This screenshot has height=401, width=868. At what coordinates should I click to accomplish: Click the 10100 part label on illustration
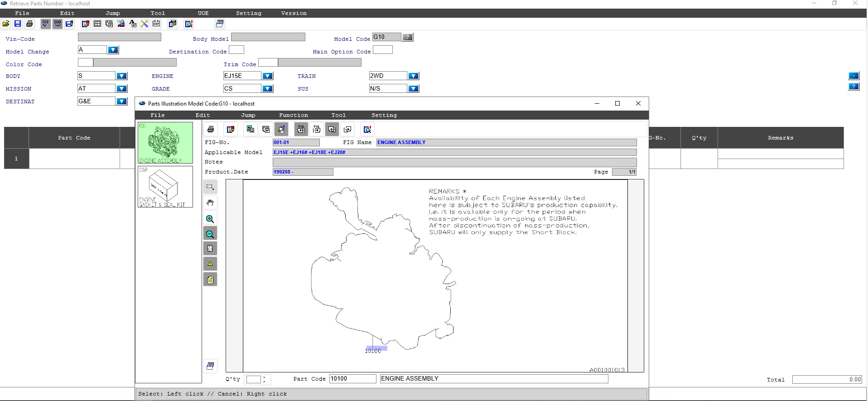[x=373, y=351]
